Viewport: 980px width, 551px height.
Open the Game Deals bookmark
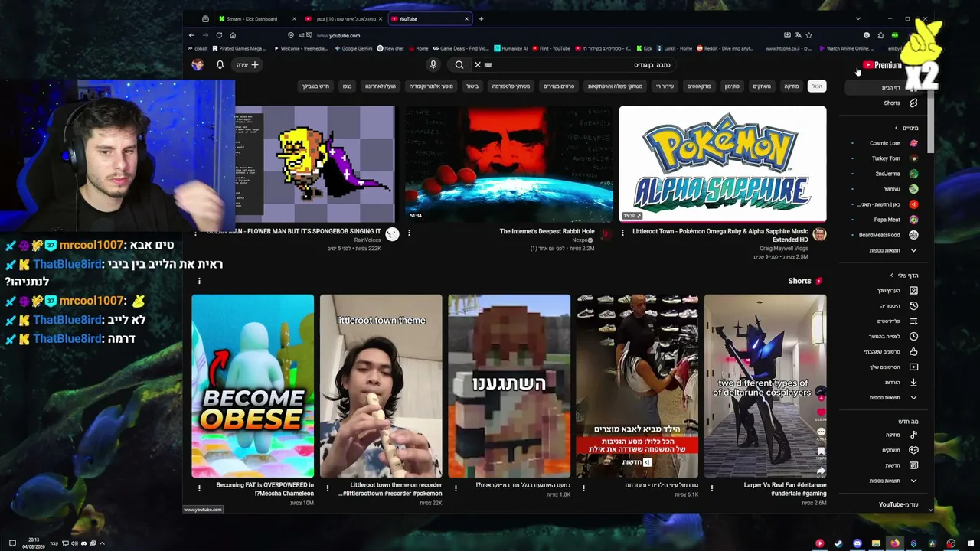click(460, 48)
